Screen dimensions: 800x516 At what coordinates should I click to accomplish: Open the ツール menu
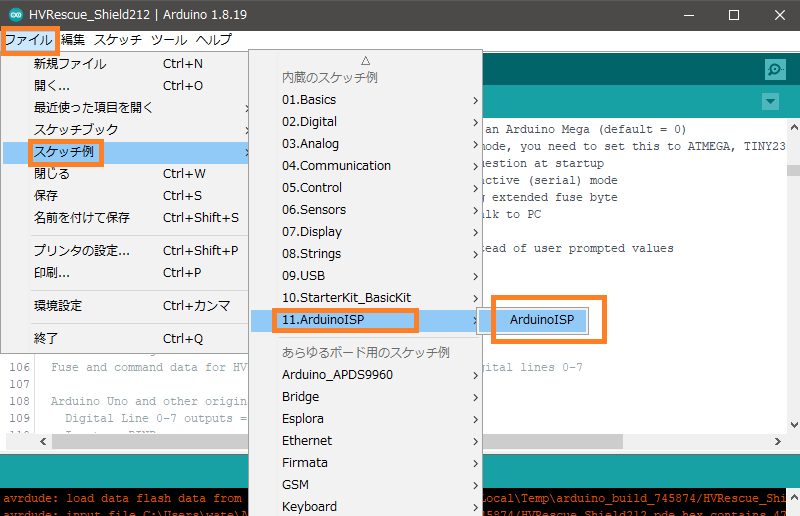[x=169, y=40]
